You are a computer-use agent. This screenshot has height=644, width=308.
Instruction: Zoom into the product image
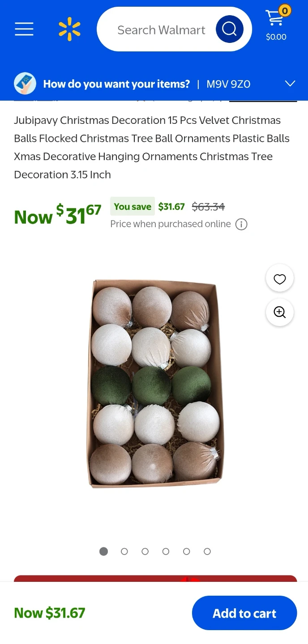coord(280,312)
